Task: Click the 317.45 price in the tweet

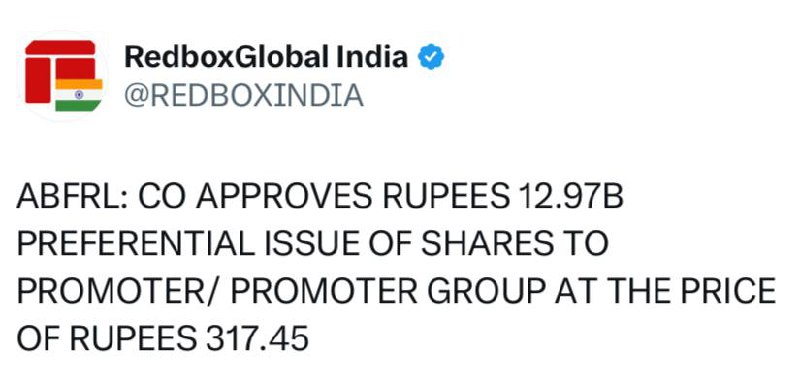Action: tap(257, 339)
